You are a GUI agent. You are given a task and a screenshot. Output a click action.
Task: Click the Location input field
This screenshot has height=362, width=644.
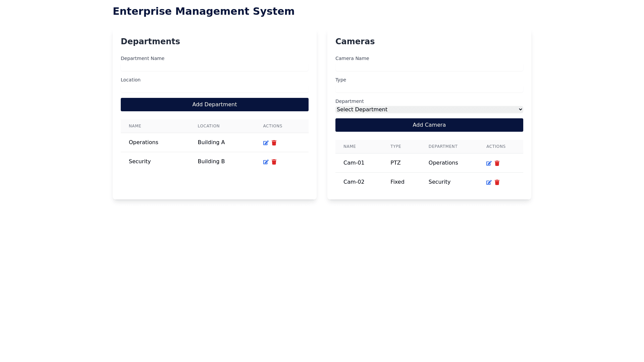214,88
